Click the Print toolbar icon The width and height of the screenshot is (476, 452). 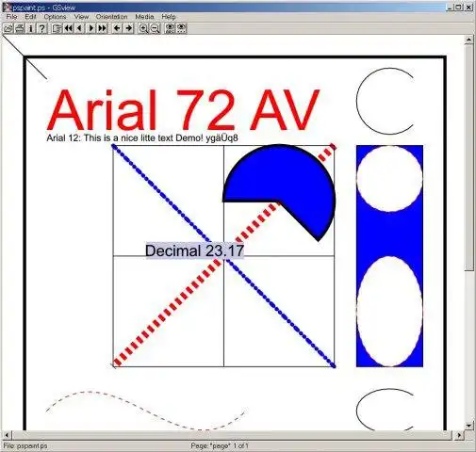coord(20,28)
